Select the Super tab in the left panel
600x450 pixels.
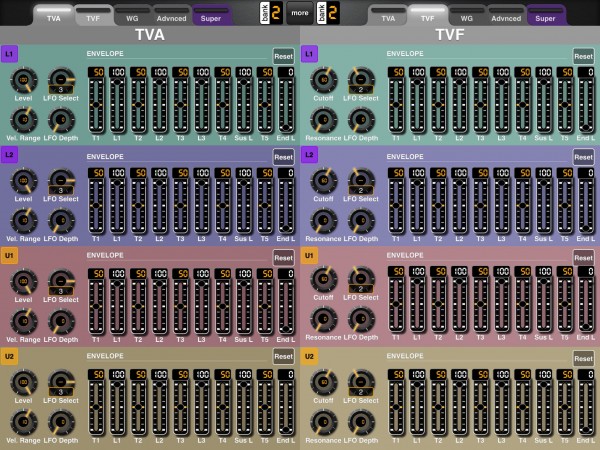tap(211, 16)
